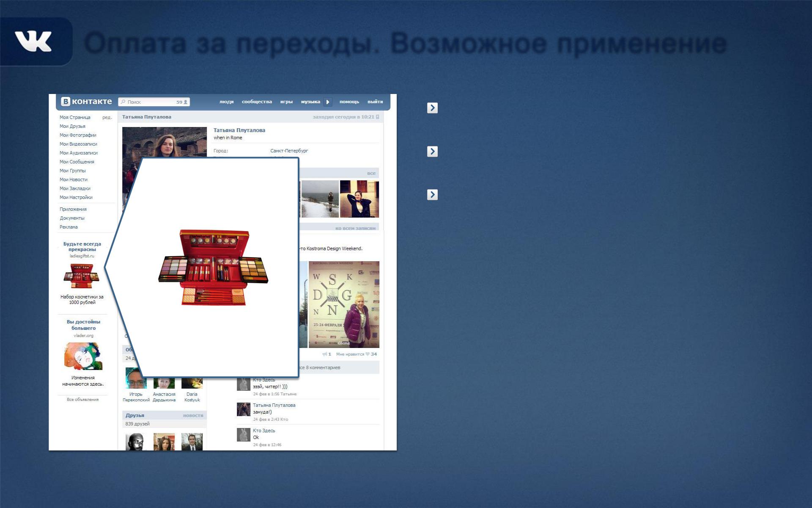Open friend Анастасия Дардыкина

click(164, 397)
